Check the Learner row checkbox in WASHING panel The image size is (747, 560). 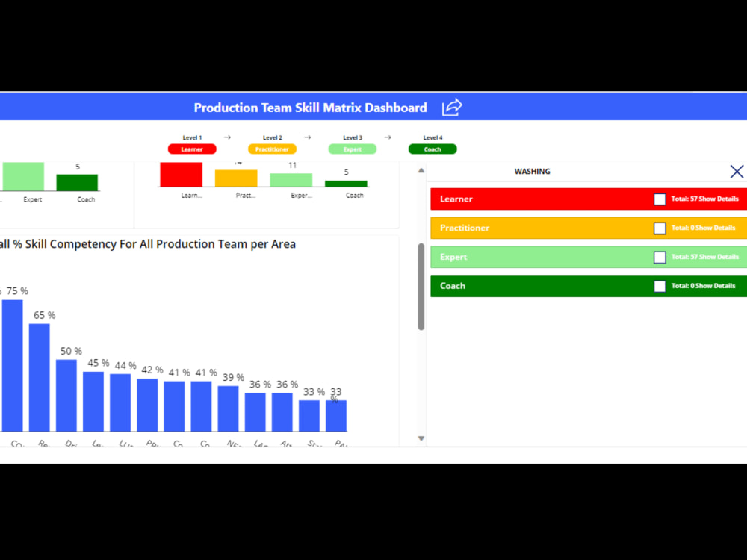pyautogui.click(x=660, y=199)
